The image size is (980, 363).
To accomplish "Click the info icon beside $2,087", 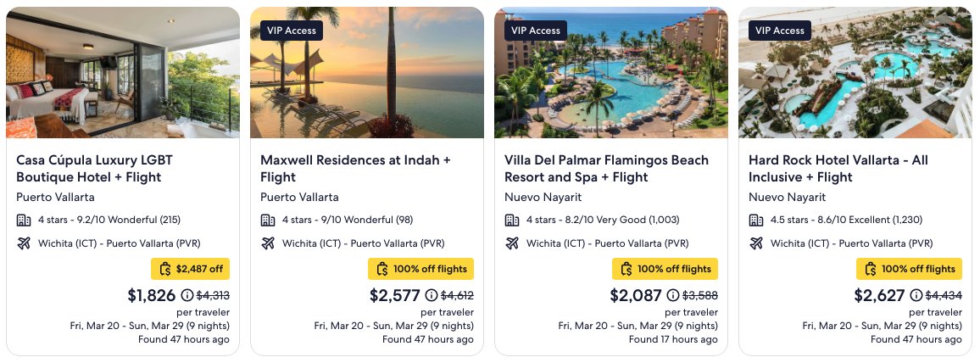I will [x=672, y=295].
